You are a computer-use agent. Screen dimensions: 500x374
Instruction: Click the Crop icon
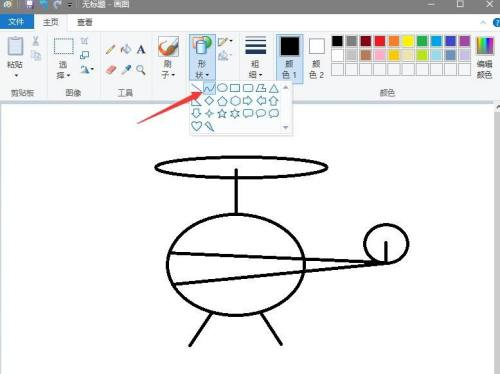click(84, 41)
